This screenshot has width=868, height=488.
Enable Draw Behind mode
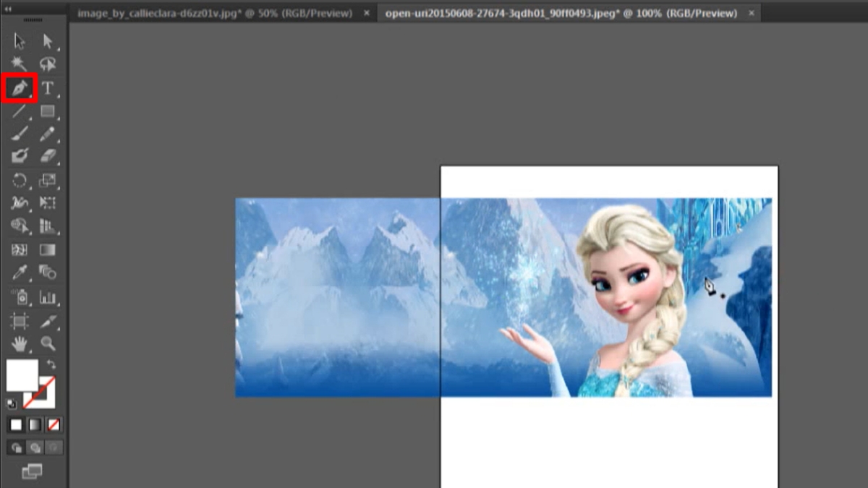[33, 448]
